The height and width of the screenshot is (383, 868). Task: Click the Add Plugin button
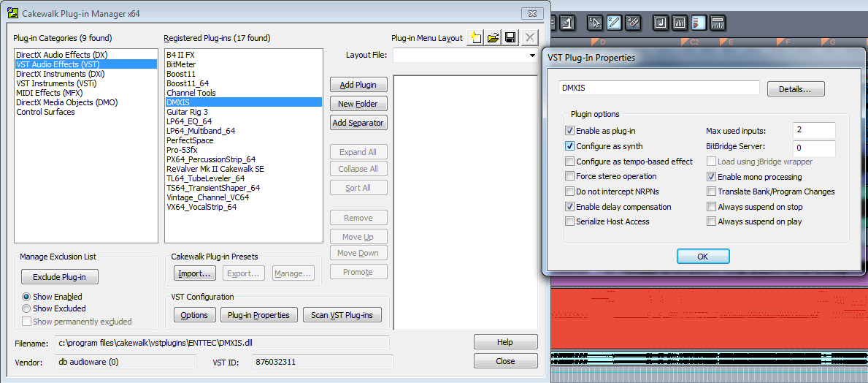click(358, 85)
